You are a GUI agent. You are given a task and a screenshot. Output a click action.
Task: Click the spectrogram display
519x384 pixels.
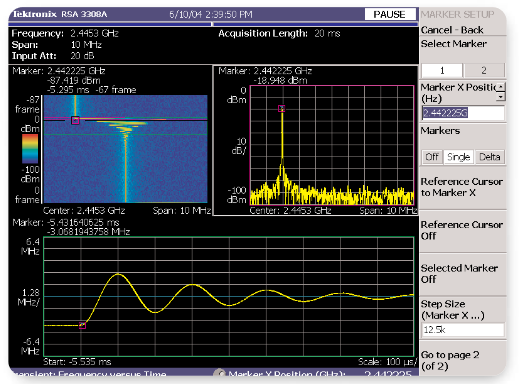coord(126,149)
